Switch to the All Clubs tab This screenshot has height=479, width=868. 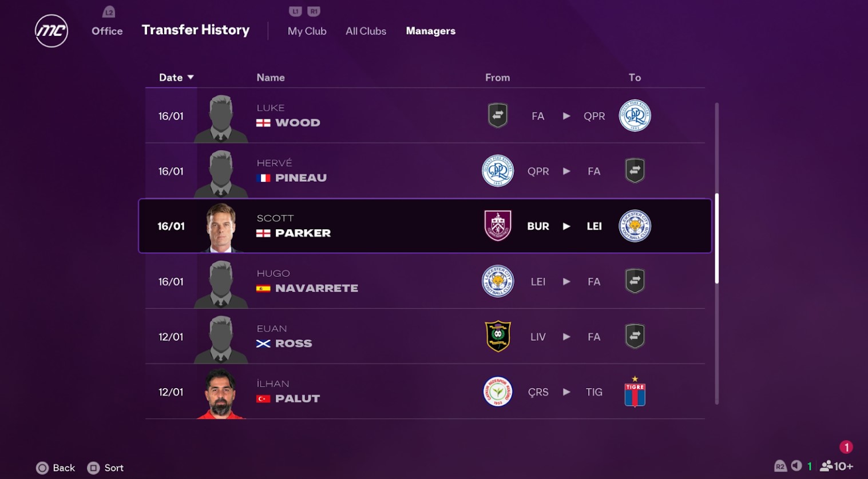[x=366, y=31]
